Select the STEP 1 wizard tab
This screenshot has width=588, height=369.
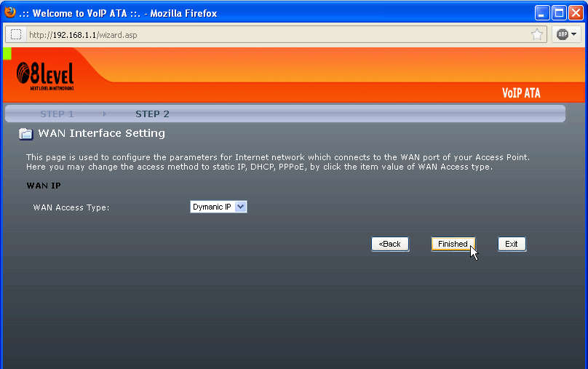tap(57, 114)
